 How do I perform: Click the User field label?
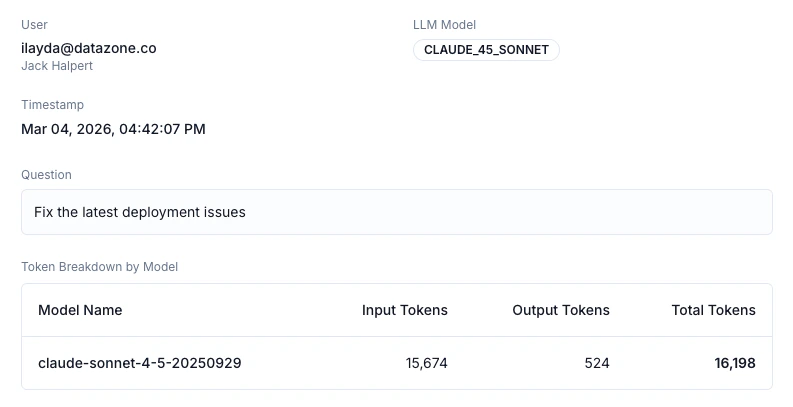34,25
